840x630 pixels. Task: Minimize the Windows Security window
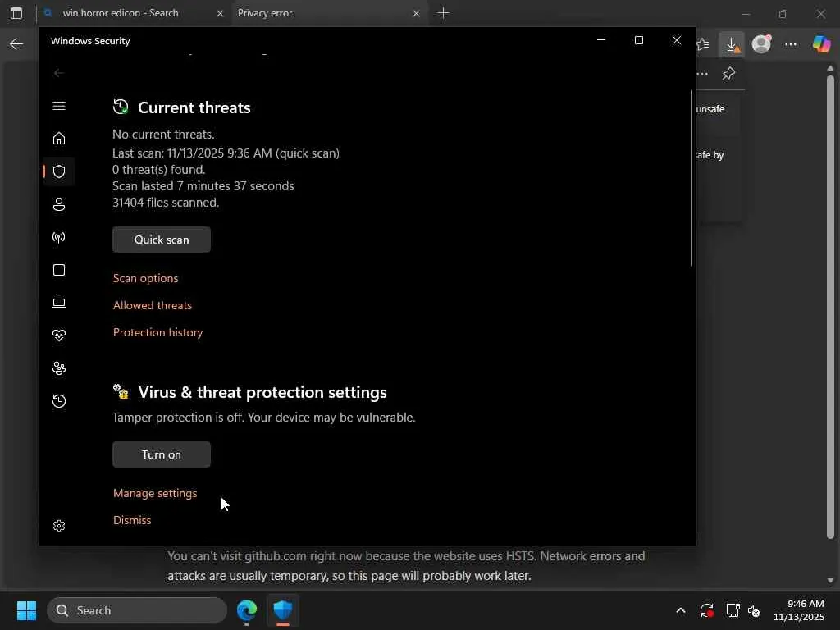click(601, 41)
